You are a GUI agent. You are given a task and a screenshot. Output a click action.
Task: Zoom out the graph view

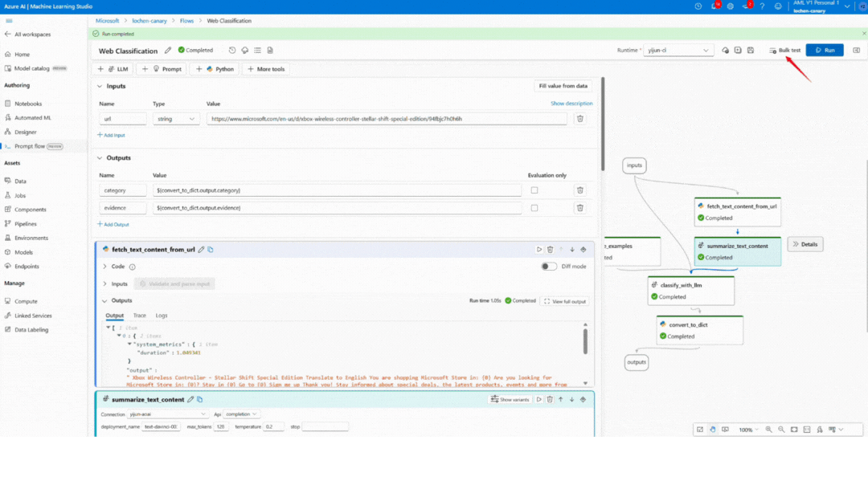782,430
